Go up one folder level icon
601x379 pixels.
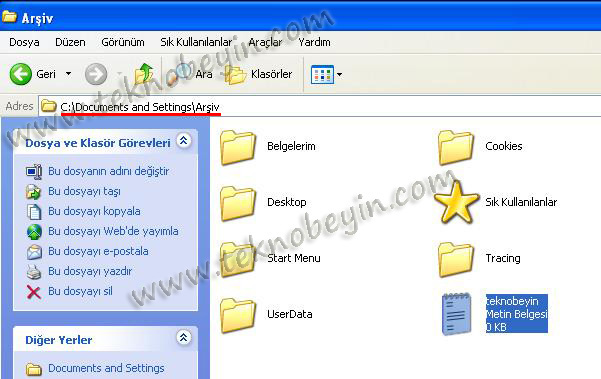click(144, 74)
